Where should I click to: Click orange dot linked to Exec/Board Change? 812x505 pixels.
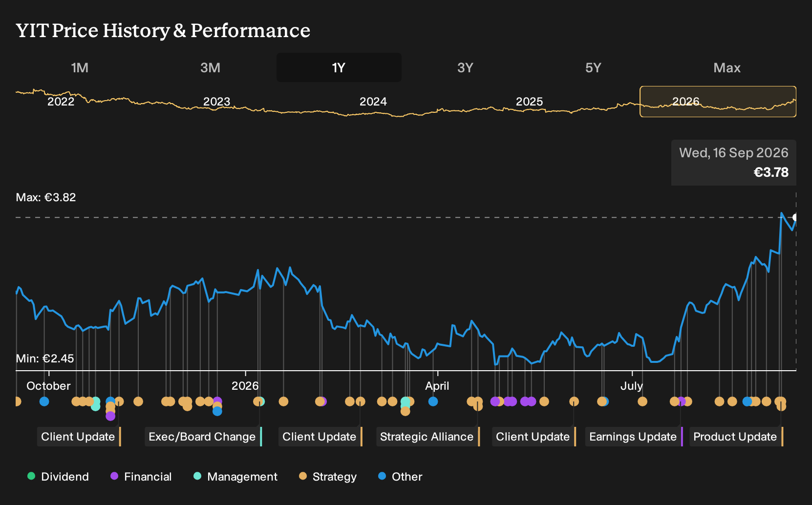[x=257, y=401]
